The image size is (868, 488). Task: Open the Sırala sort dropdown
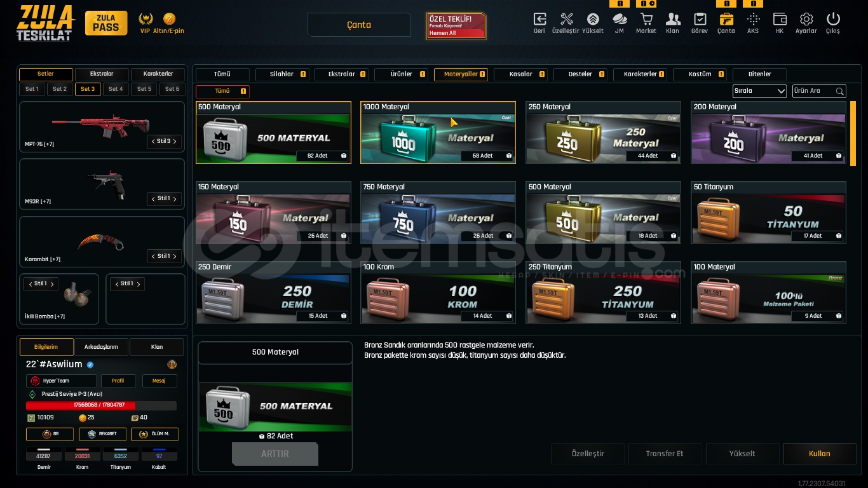759,91
